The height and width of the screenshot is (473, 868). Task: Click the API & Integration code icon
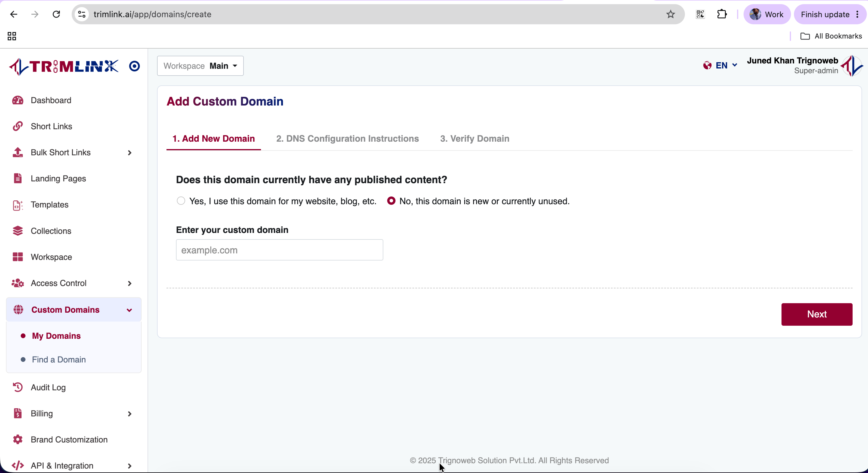(17, 466)
